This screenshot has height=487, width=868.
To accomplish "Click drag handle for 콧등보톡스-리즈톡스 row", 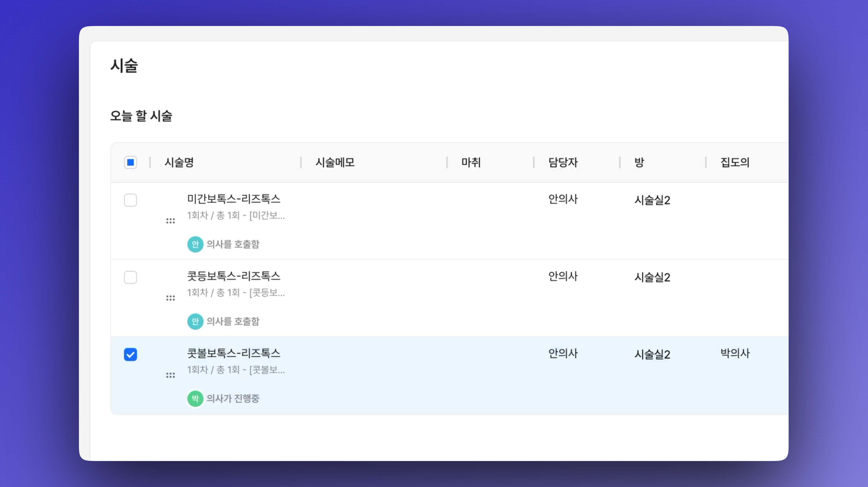I will (171, 298).
